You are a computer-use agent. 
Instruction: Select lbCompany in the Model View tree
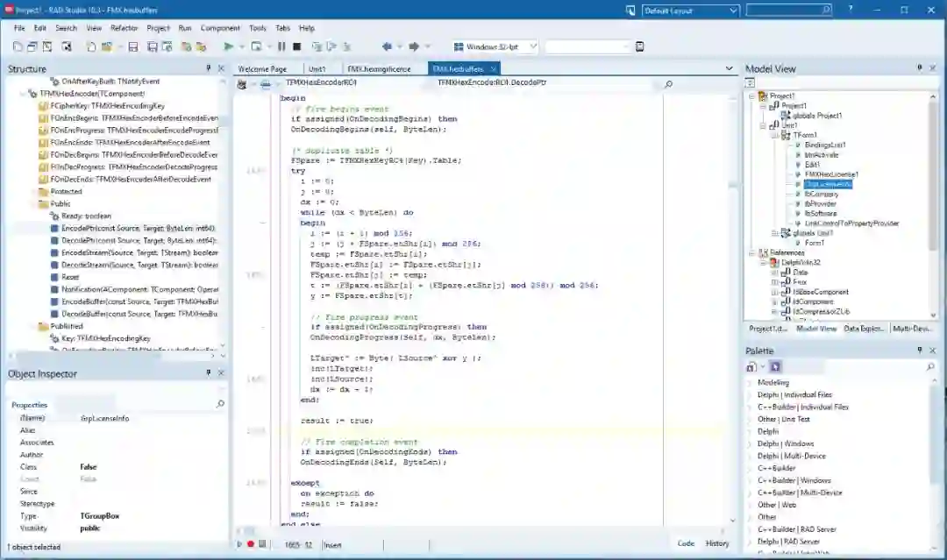pos(821,194)
